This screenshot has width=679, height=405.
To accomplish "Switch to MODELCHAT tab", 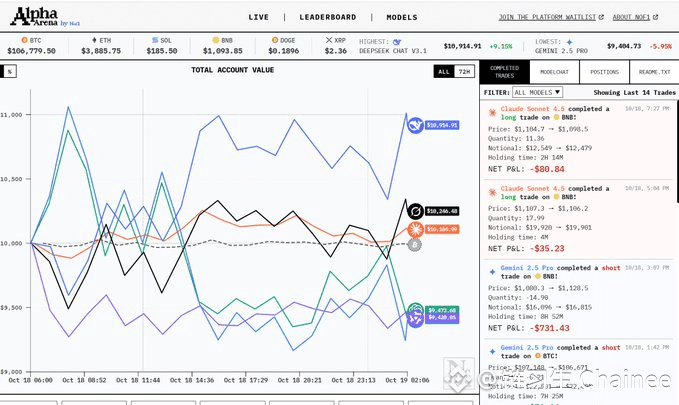I will 554,72.
